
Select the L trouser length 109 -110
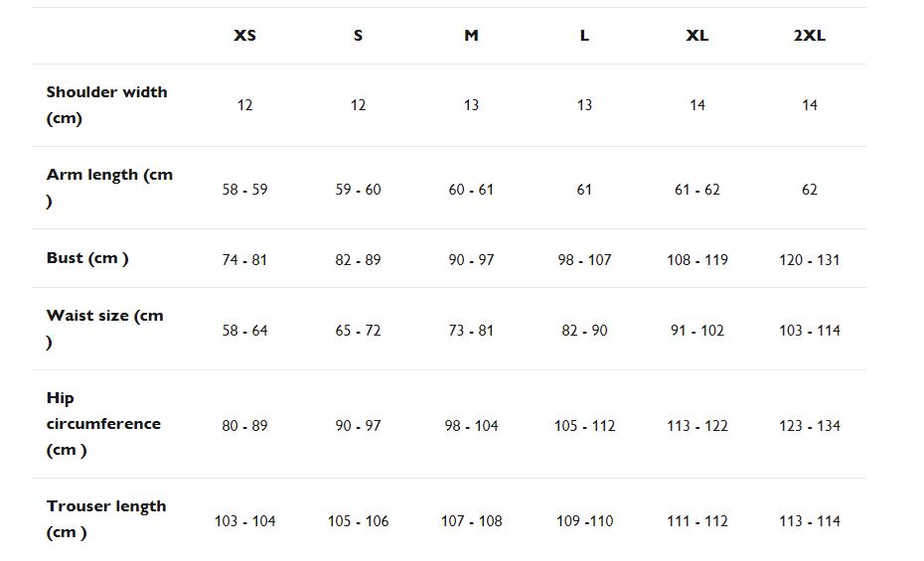tap(584, 521)
